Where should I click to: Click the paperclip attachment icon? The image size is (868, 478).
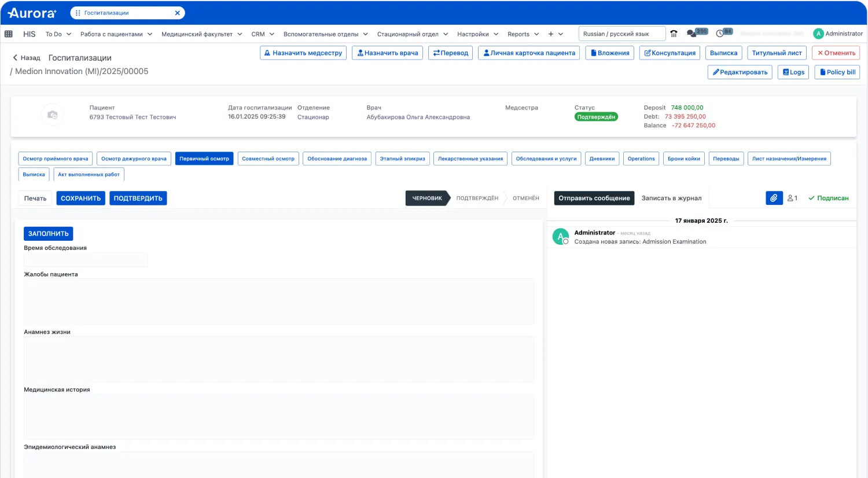pos(774,198)
